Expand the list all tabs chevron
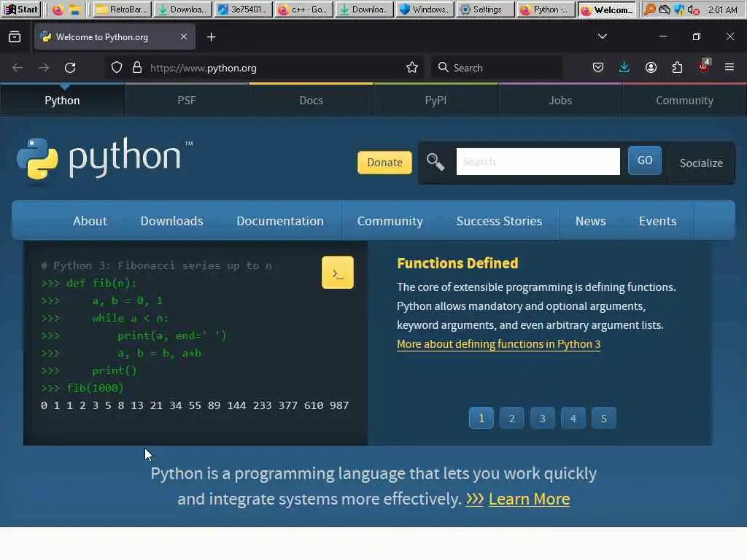Viewport: 747px width, 560px height. coord(602,36)
